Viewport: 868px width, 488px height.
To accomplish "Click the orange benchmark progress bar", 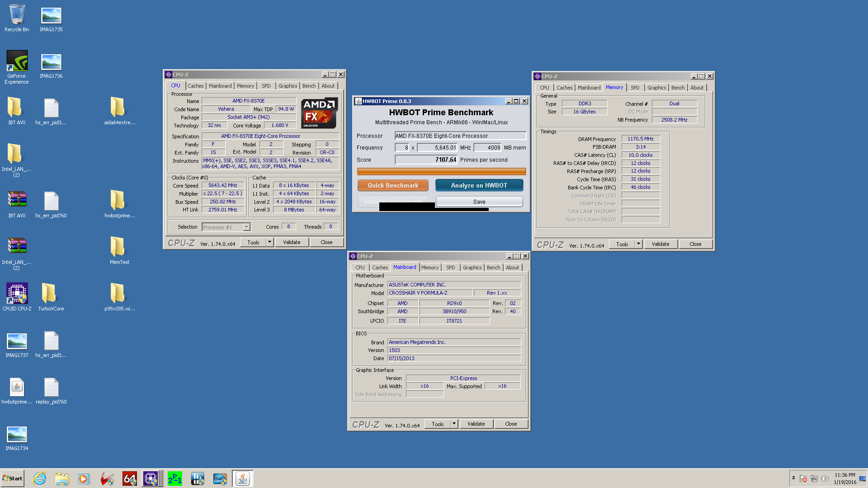I will tap(441, 171).
